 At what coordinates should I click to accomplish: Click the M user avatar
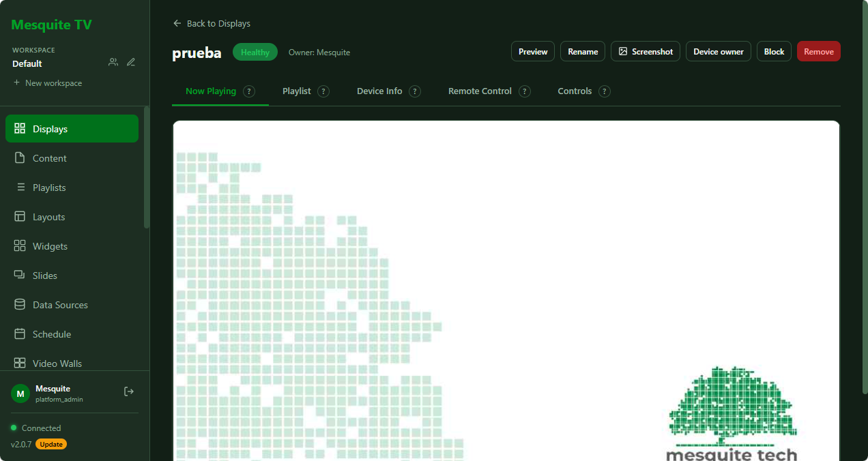(x=20, y=393)
